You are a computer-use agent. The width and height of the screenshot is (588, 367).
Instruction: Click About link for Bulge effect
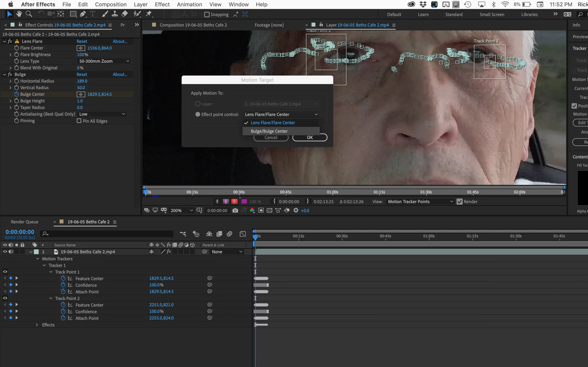[120, 74]
